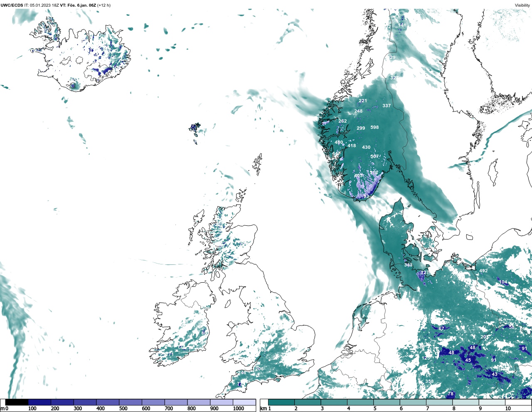532x412 pixels.
Task: Click the visibility value '598' over Norway
Action: pos(374,127)
